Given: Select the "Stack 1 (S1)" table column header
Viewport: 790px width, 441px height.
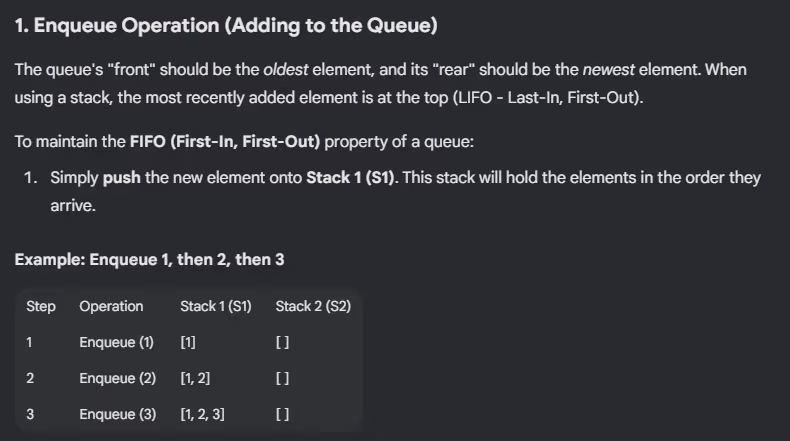Looking at the screenshot, I should (215, 306).
